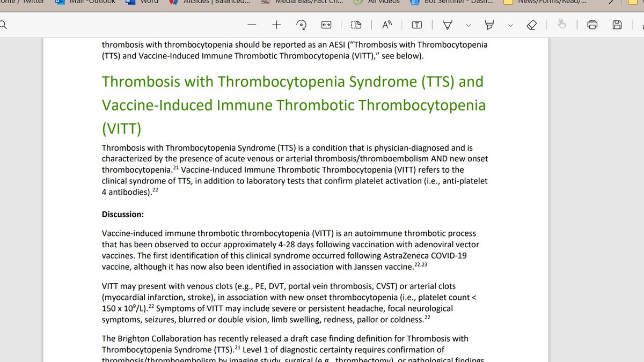
Task: Toggle the fit to width icon
Action: 326,25
